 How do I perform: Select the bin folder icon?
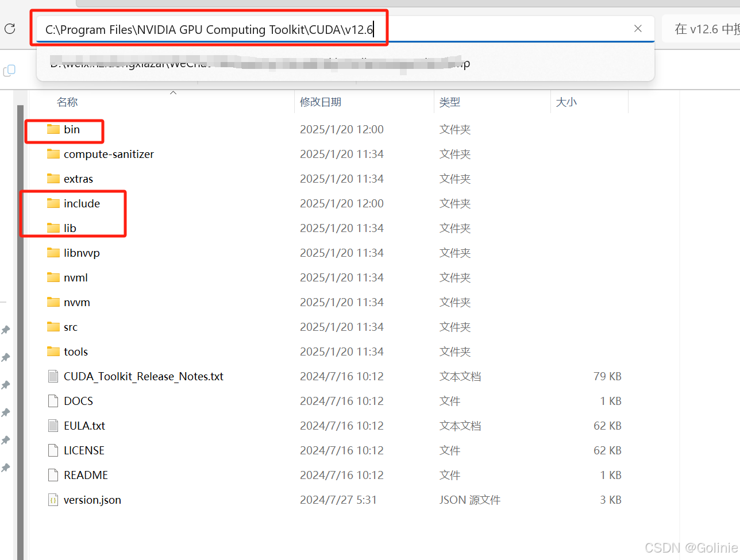click(53, 129)
